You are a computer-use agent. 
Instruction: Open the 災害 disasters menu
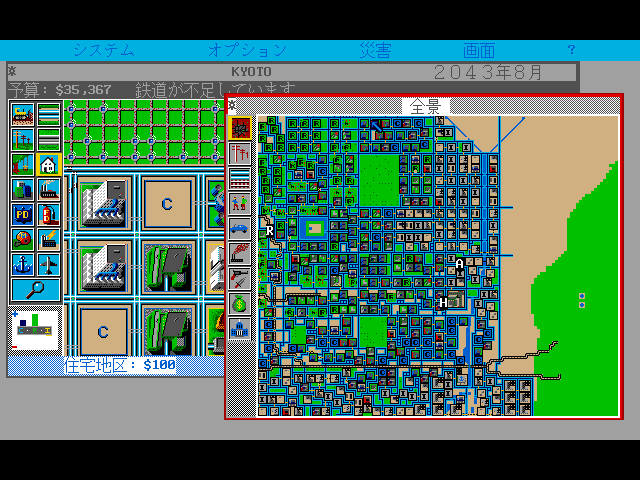[376, 50]
